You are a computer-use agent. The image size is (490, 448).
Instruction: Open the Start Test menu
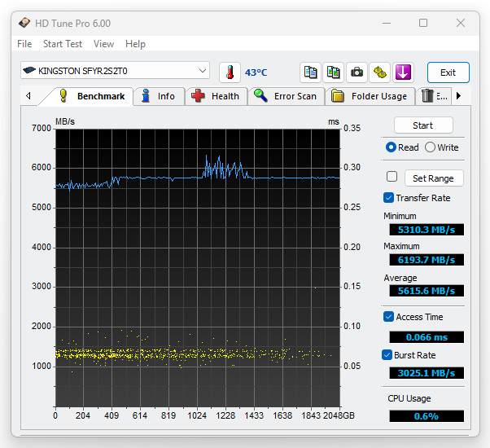pyautogui.click(x=63, y=44)
